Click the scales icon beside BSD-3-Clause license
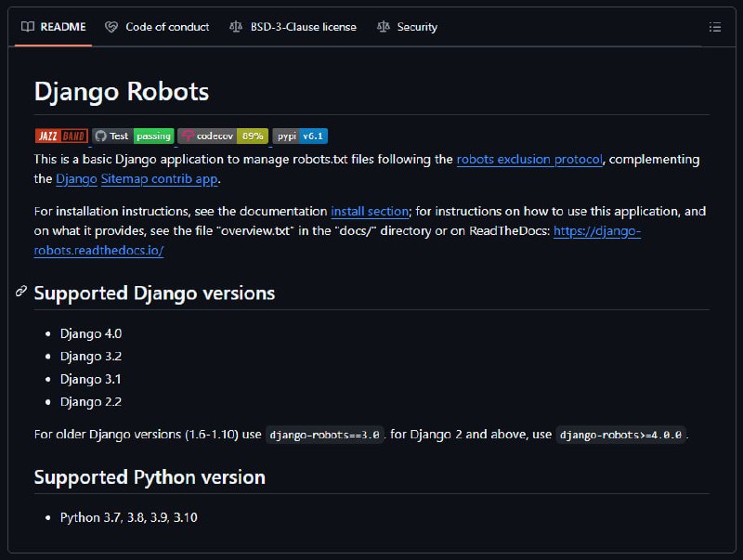Viewport: 743px width, 560px height. coord(236,27)
